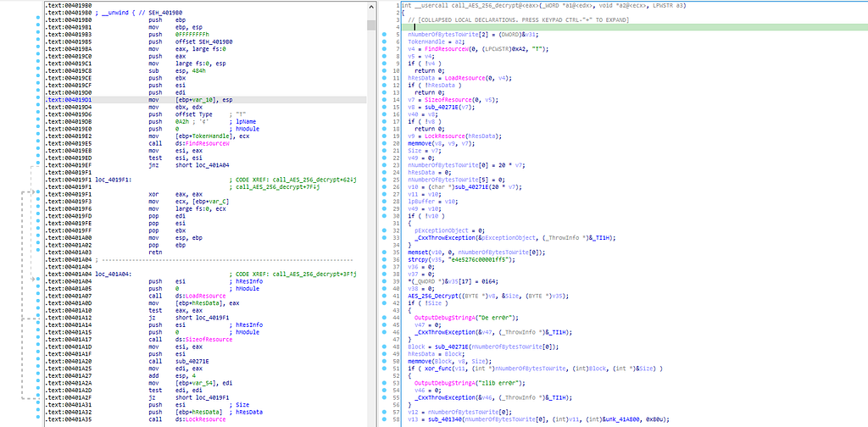The height and width of the screenshot is (427, 868).
Task: Toggle breakpoint dot on pseudocode line 51
Action: point(384,368)
